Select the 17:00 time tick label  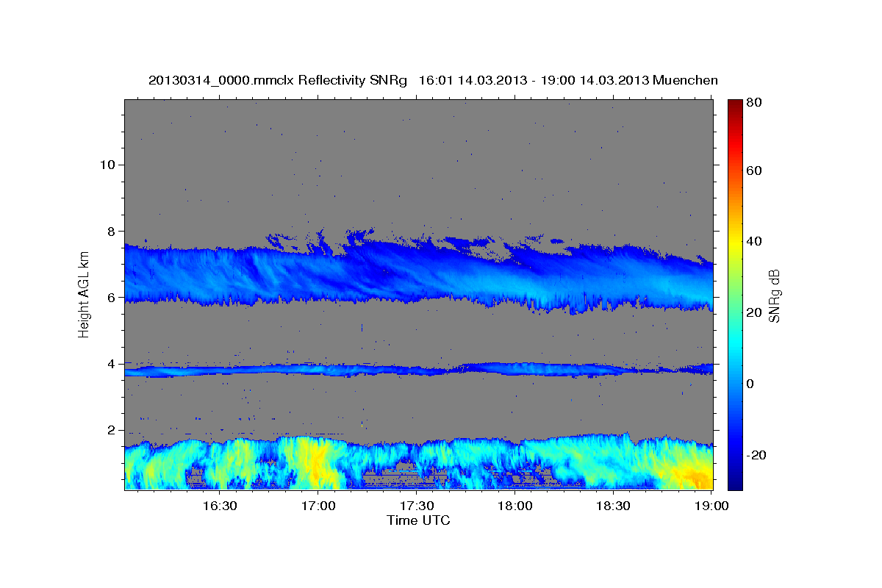click(x=318, y=506)
